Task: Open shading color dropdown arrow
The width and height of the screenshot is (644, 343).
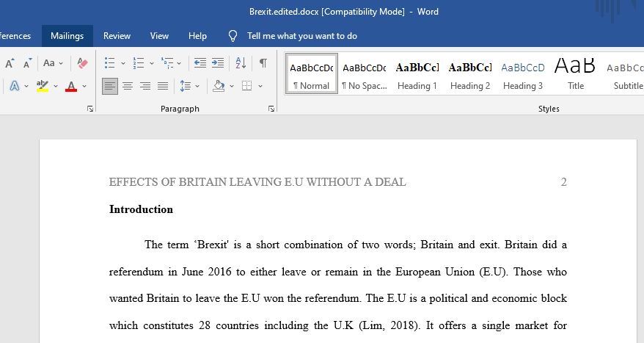Action: click(232, 87)
